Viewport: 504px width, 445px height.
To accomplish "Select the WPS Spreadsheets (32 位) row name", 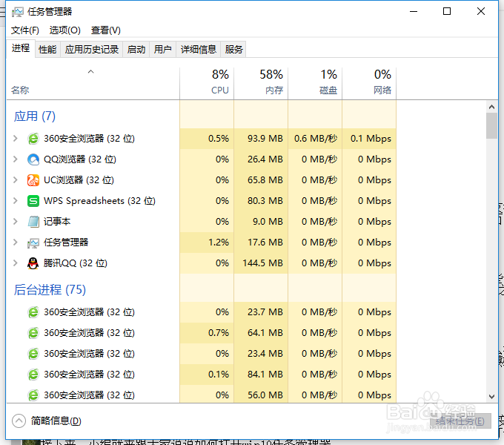I will click(99, 201).
